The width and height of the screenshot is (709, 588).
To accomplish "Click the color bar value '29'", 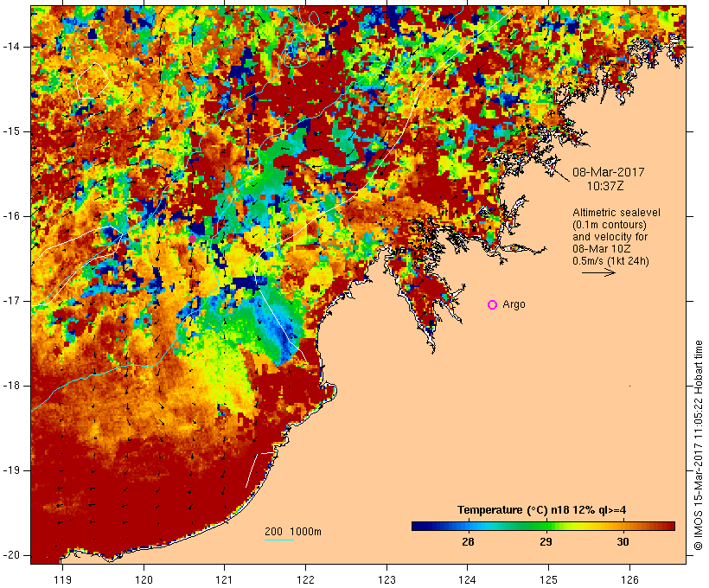I will pos(546,541).
